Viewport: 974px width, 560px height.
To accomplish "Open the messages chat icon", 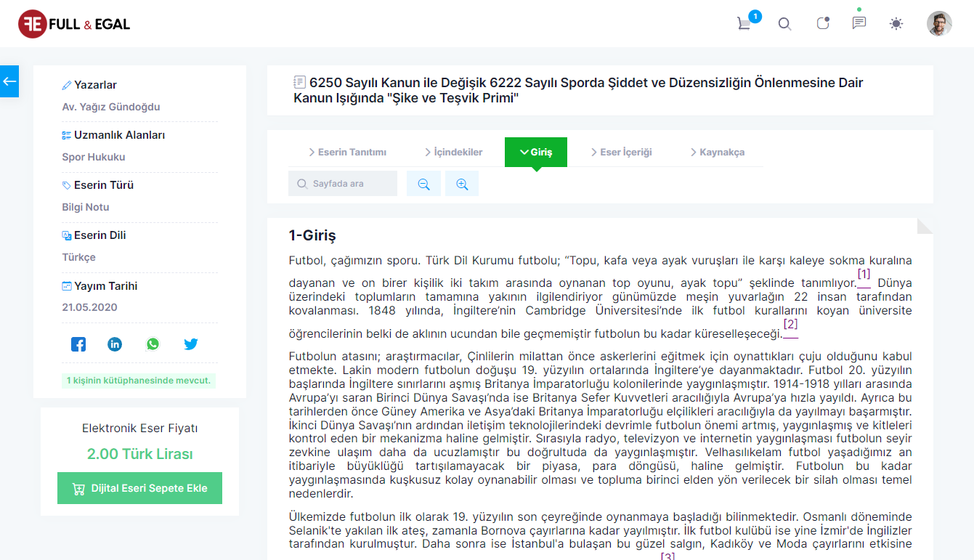I will tap(859, 23).
